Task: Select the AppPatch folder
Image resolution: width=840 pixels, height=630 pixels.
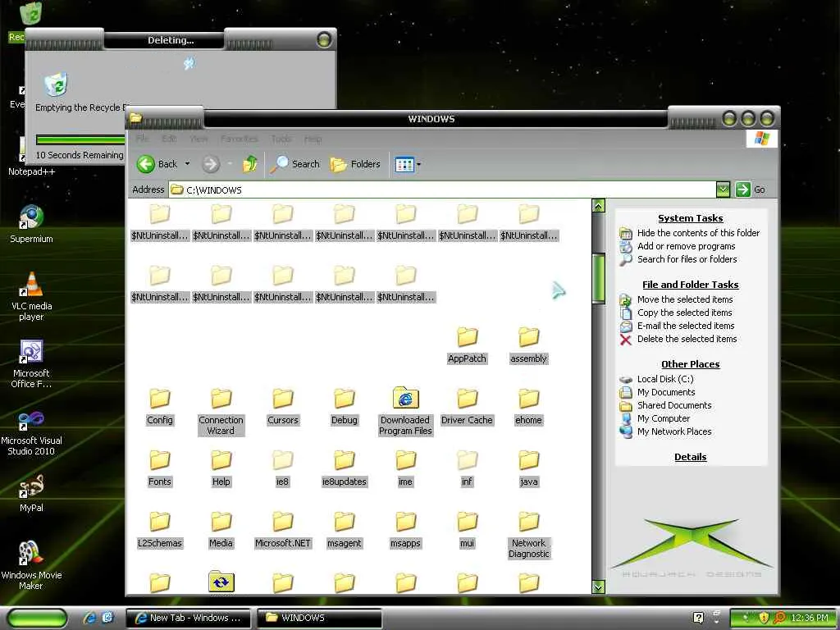Action: 467,345
